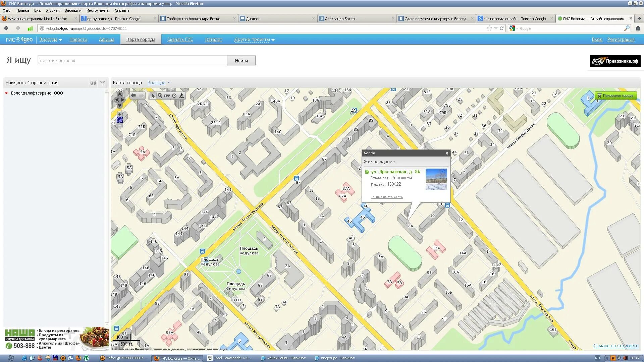Switch to гис вологда онлайн Google tab

515,19
